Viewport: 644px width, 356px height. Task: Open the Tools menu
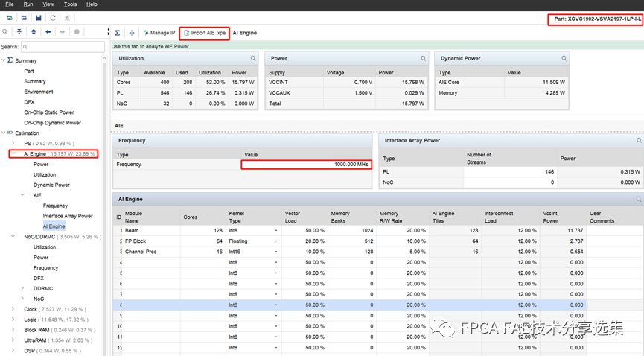tap(70, 4)
